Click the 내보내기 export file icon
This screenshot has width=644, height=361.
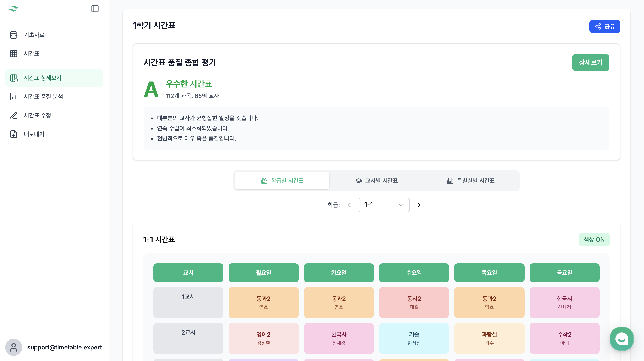coord(13,134)
